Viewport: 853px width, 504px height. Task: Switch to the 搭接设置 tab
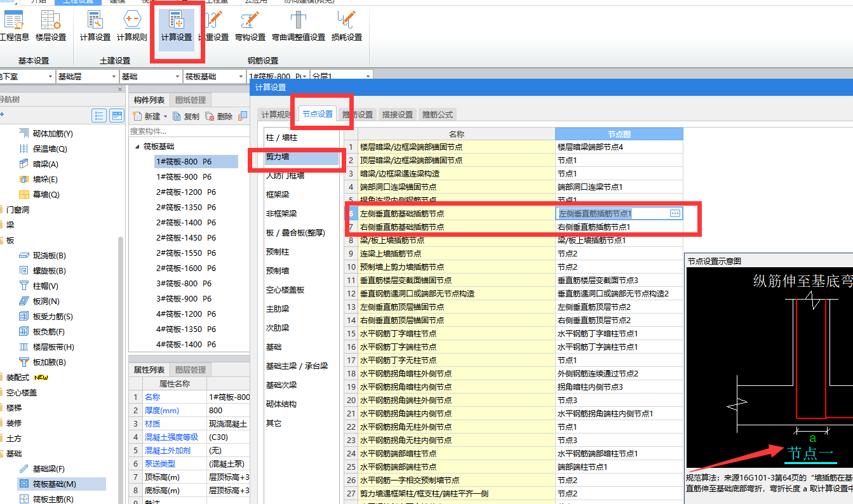pyautogui.click(x=398, y=115)
